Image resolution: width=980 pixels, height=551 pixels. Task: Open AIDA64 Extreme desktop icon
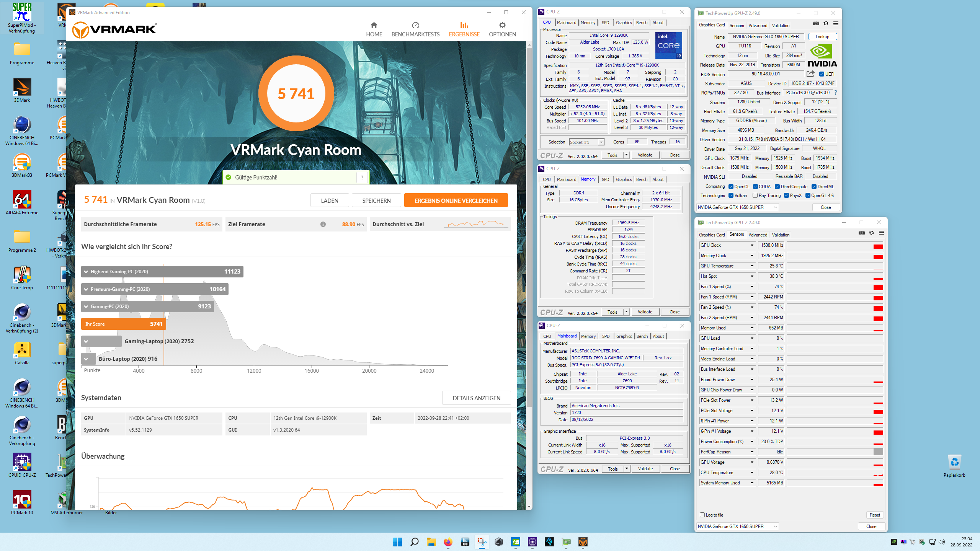pos(22,203)
